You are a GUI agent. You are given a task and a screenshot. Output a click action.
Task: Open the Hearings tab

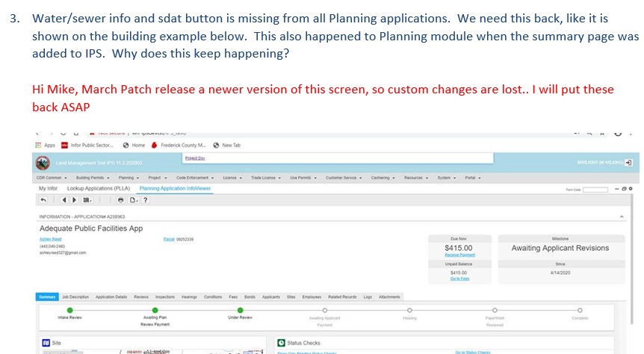[x=189, y=297]
